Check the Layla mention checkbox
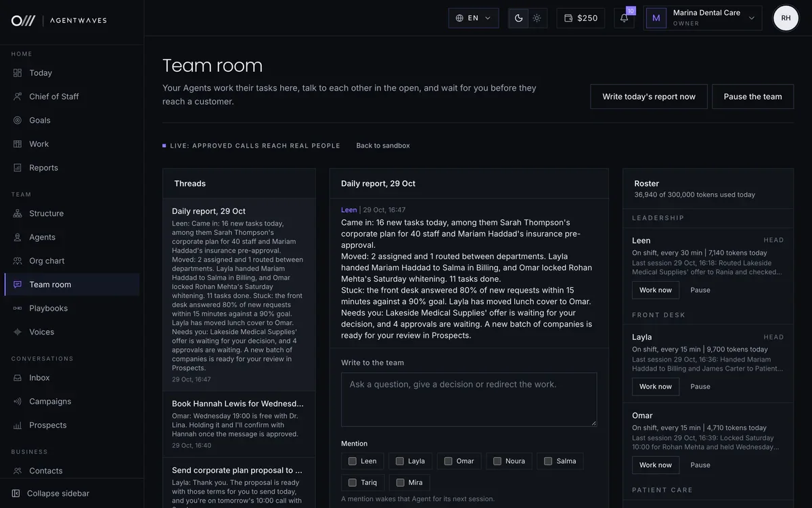This screenshot has height=508, width=812. click(400, 461)
